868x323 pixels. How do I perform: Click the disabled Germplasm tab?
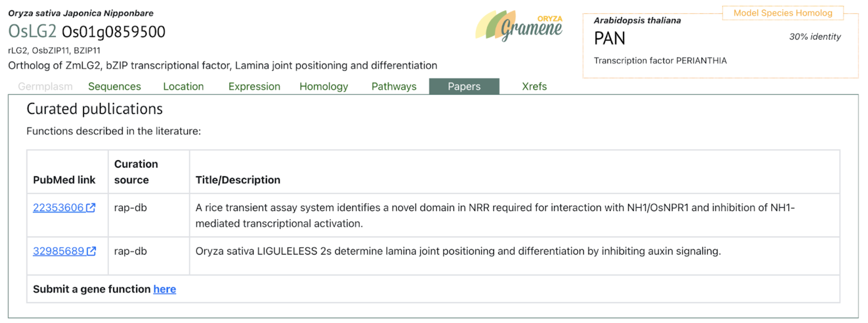point(45,86)
